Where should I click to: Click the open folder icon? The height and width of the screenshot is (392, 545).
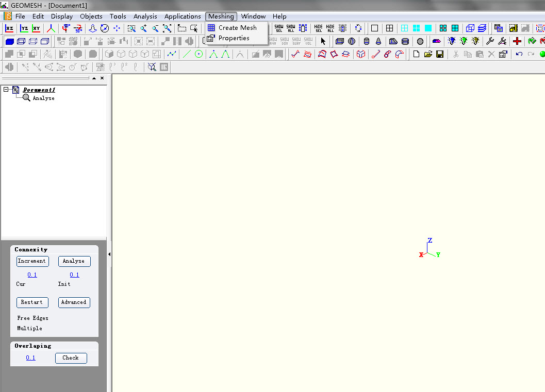428,54
